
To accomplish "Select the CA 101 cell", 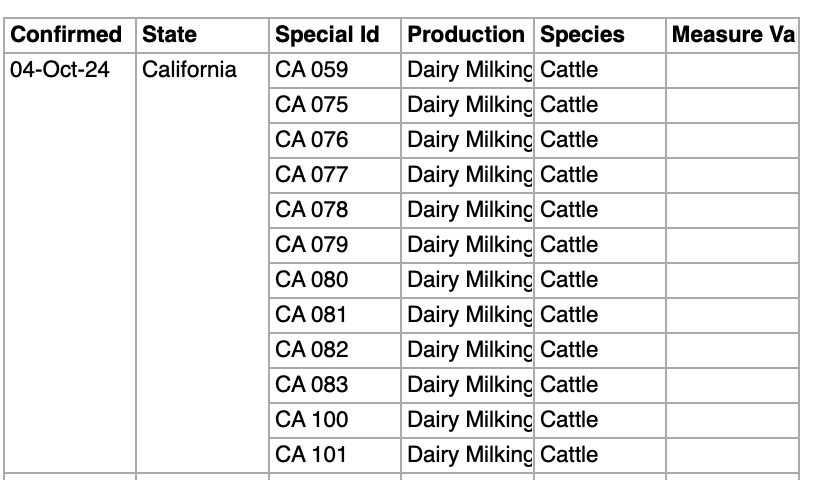I will pyautogui.click(x=312, y=455).
